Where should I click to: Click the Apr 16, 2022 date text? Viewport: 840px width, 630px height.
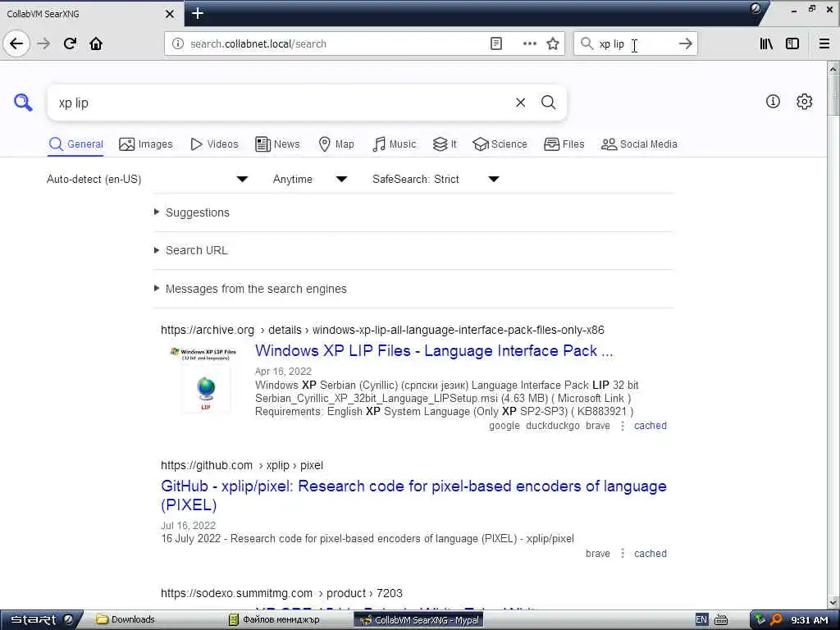(283, 372)
